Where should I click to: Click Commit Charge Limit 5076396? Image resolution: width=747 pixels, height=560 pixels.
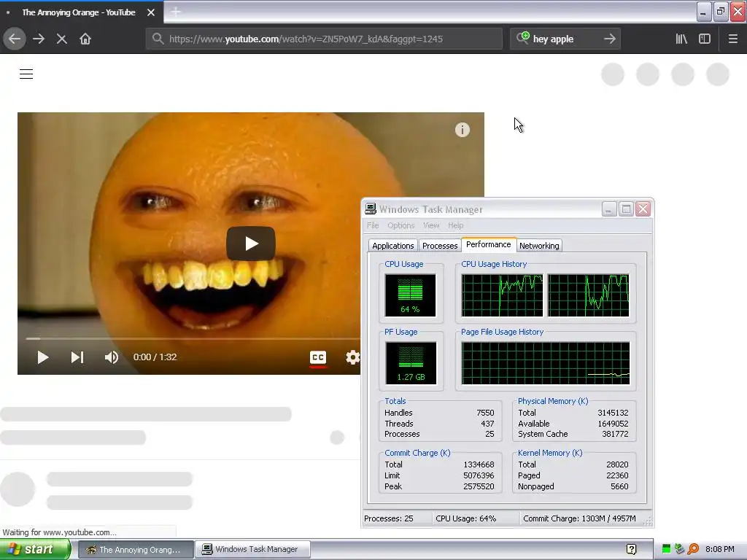pos(479,475)
